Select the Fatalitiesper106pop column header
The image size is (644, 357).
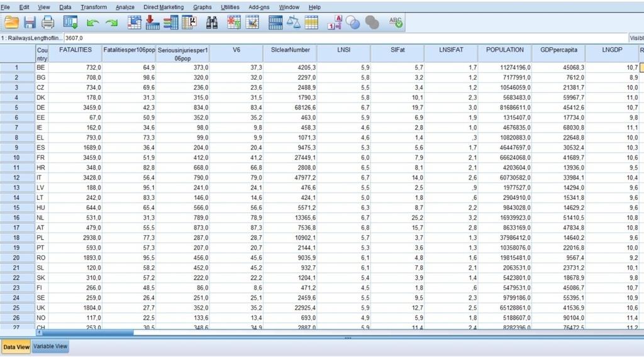129,54
